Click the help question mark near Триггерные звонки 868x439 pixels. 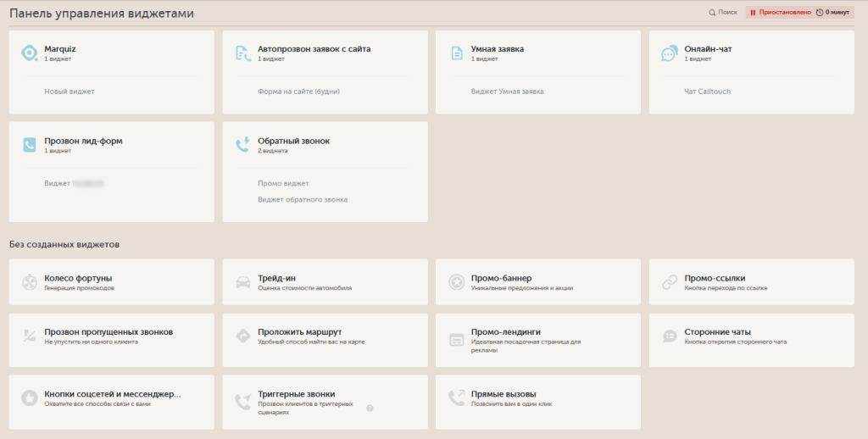370,408
